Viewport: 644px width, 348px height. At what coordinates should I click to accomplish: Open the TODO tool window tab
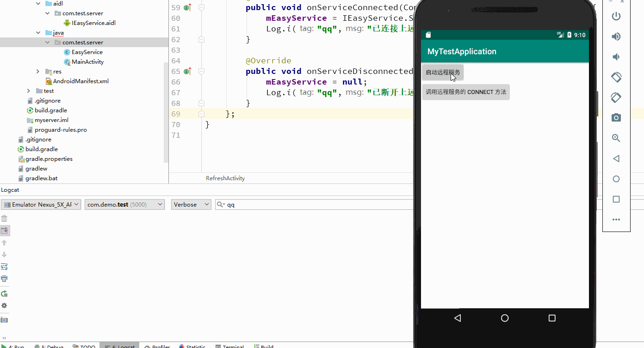tap(84, 346)
